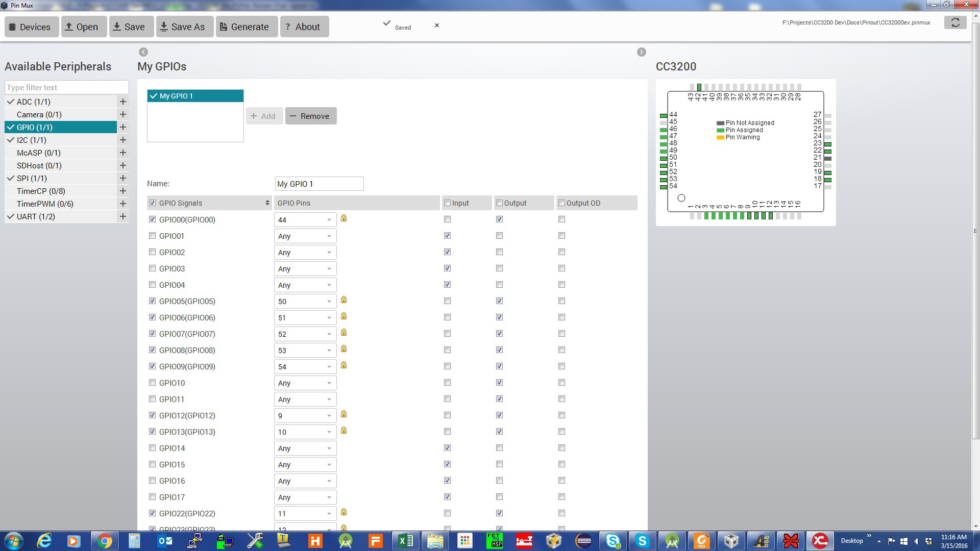Click the Pin Assigned green legend swatch
The height and width of the screenshot is (551, 980).
(720, 130)
